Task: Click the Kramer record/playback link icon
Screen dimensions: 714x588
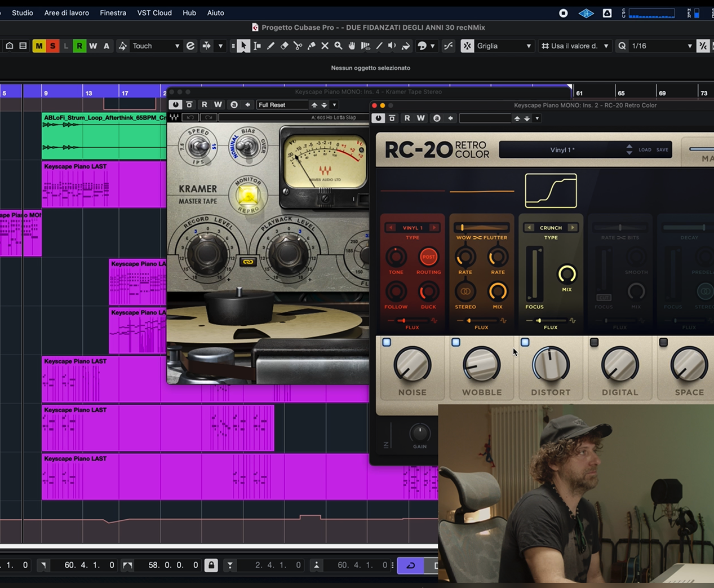Action: tap(248, 262)
